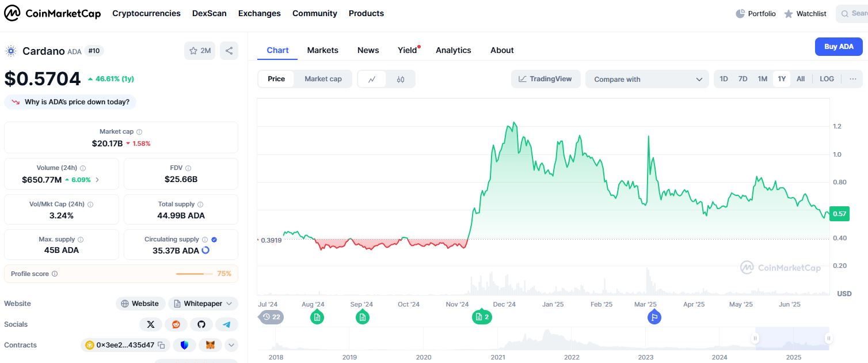Click the shield wallet icon in Contracts
This screenshot has width=868, height=363.
[x=184, y=345]
